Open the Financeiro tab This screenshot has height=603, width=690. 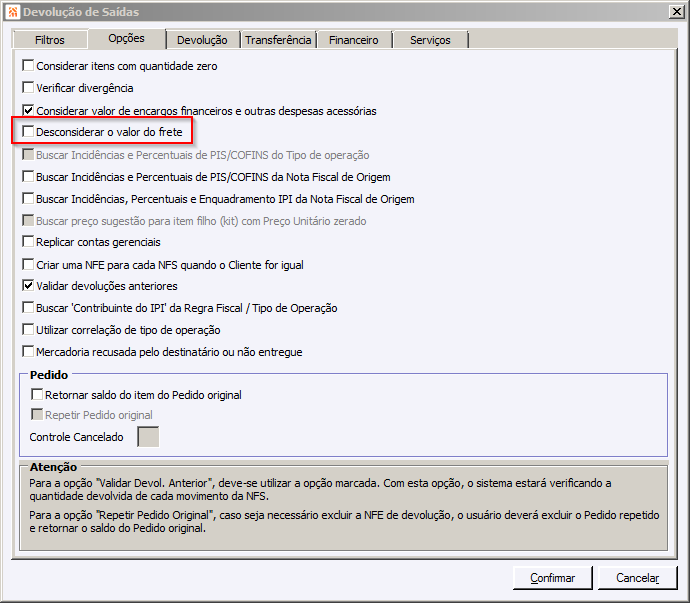pyautogui.click(x=353, y=40)
